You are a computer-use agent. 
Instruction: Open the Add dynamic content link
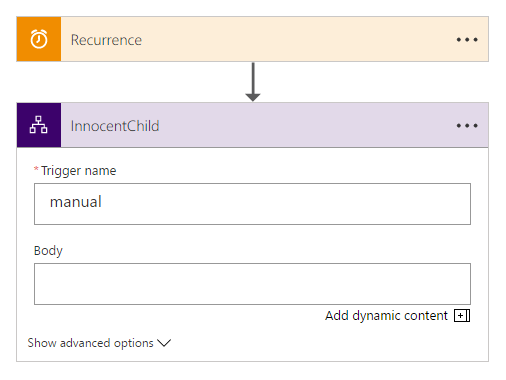click(386, 315)
